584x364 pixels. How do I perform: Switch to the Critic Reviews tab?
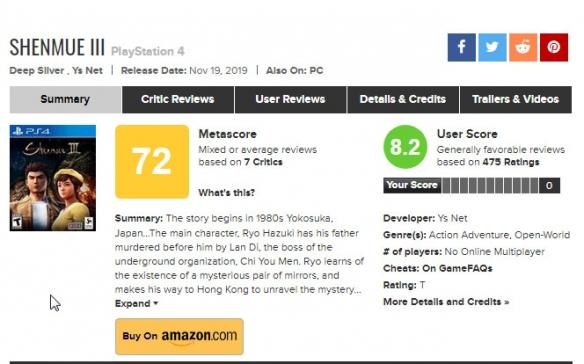(178, 99)
